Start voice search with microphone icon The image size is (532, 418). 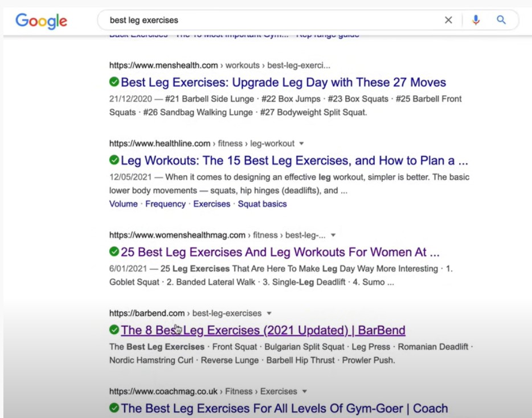pos(476,20)
